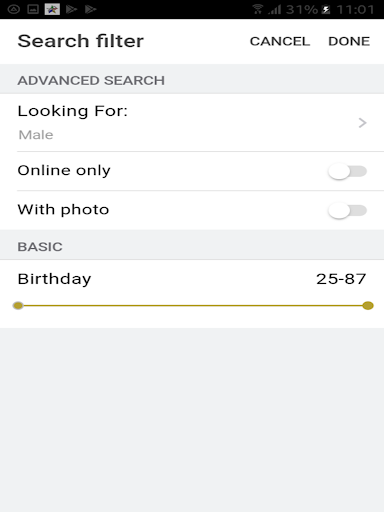Open the Looking For row
384x512 pixels.
pos(192,123)
